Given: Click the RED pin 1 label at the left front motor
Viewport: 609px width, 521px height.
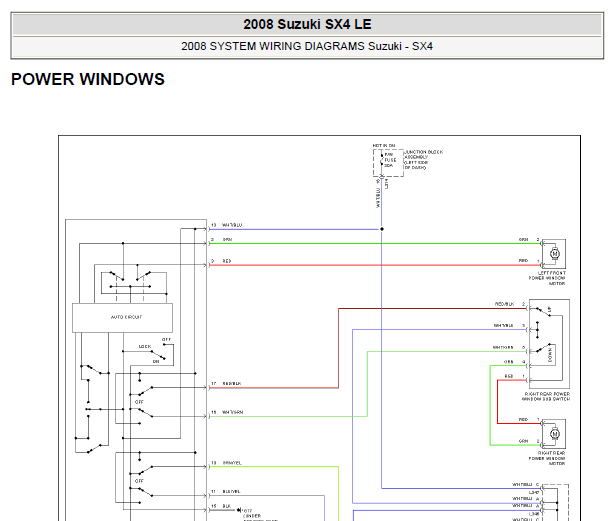Looking at the screenshot, I should pyautogui.click(x=529, y=261).
